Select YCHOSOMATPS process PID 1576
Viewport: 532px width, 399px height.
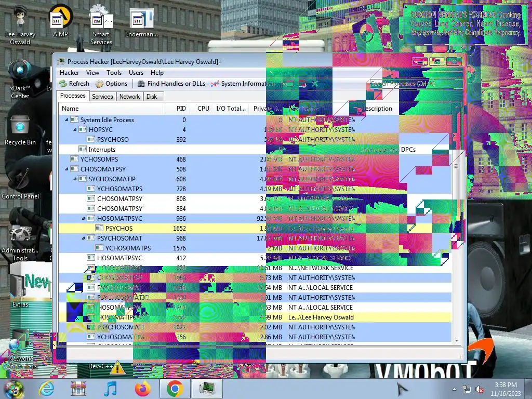pyautogui.click(x=255, y=248)
